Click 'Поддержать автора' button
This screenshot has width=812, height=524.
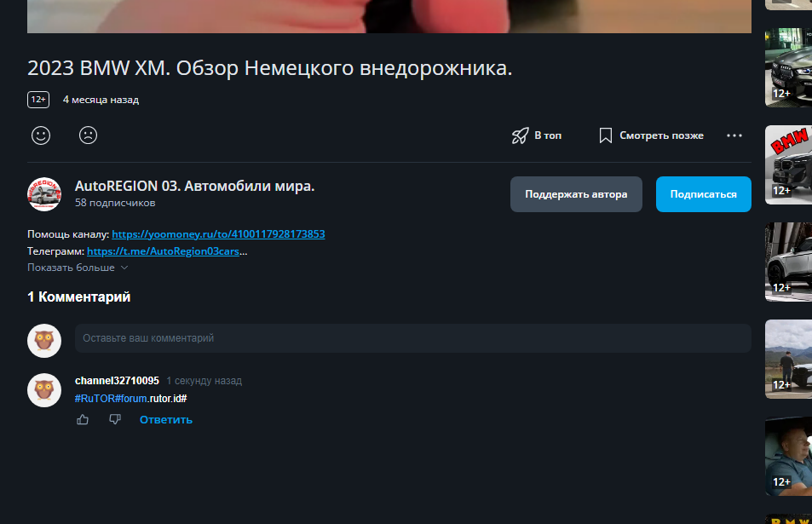[576, 194]
